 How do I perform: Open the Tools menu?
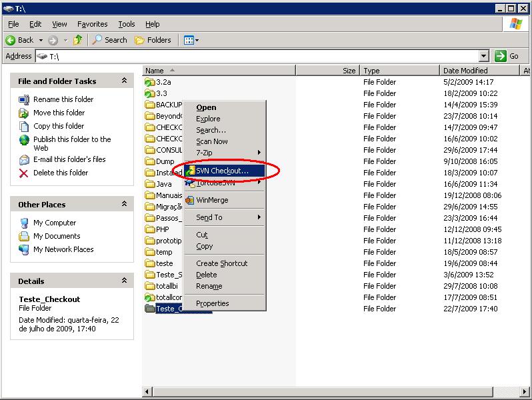[x=127, y=24]
